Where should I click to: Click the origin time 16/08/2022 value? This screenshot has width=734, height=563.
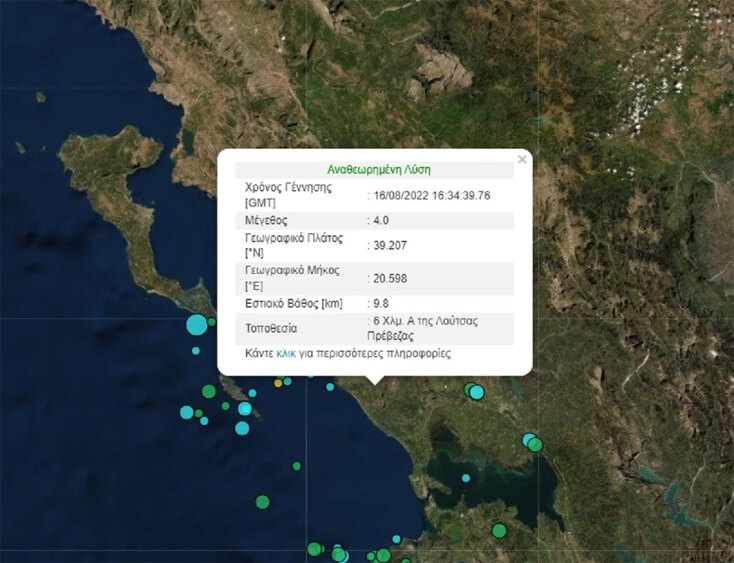click(x=432, y=195)
